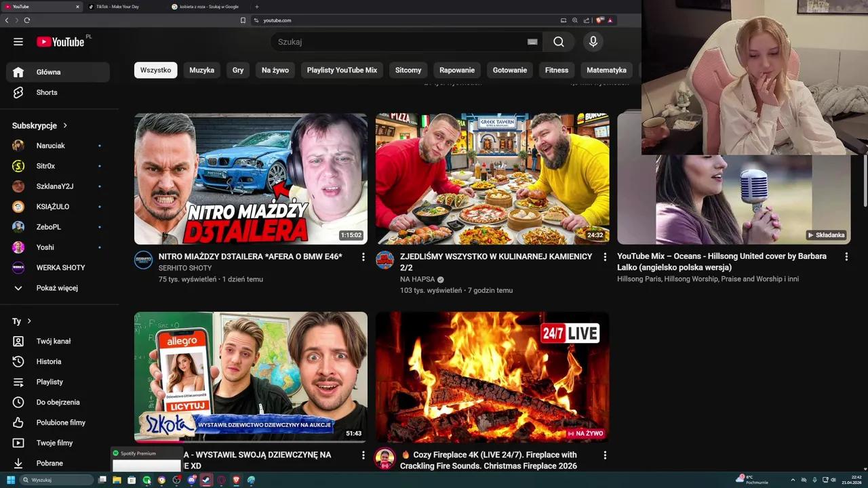868x488 pixels.
Task: Open the search magnifier icon
Action: 558,41
